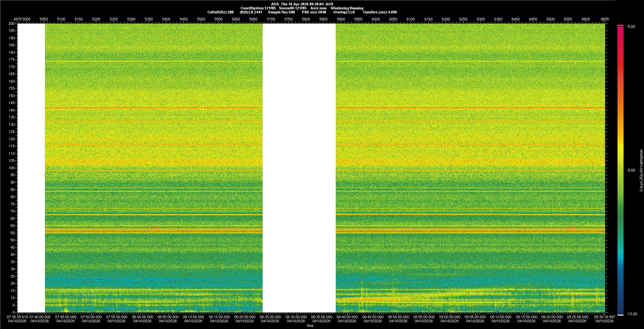Click the Cuttoff(Hz):200 header text
644x329 pixels.
(220, 12)
